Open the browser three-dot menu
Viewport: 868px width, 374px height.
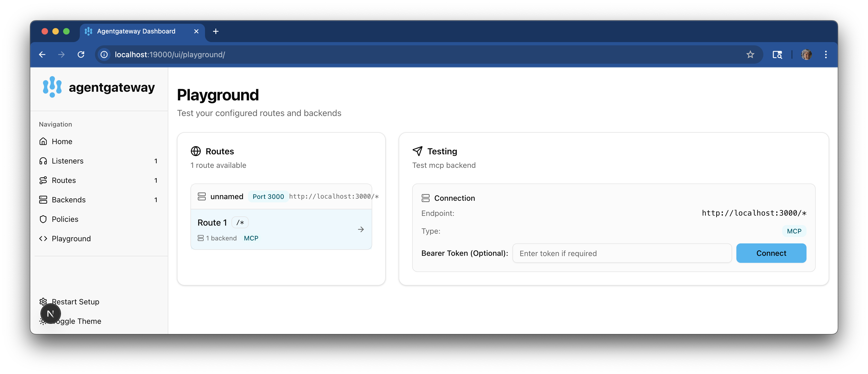tap(826, 55)
